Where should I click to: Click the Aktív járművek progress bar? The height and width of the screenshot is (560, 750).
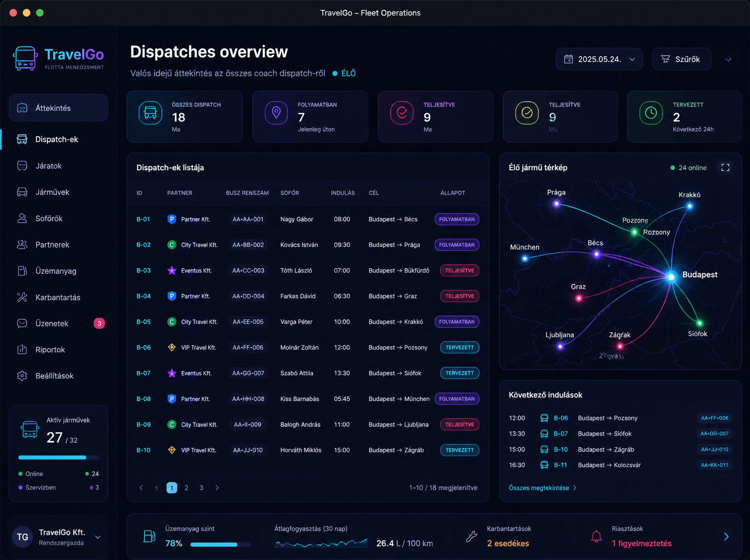click(x=59, y=457)
